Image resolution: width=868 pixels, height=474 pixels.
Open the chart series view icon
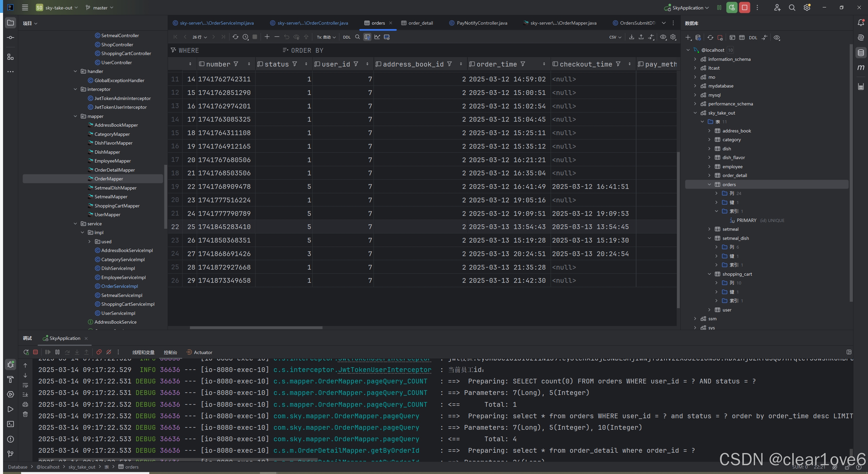click(377, 37)
